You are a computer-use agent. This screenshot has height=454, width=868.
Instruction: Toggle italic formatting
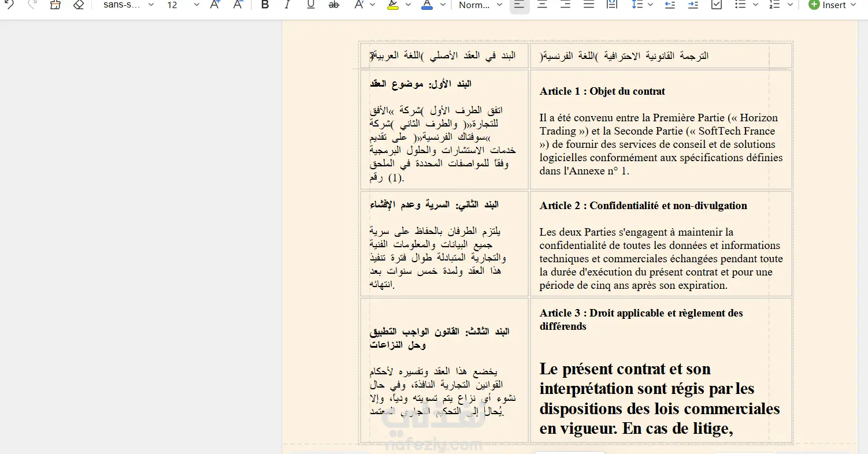pos(287,5)
